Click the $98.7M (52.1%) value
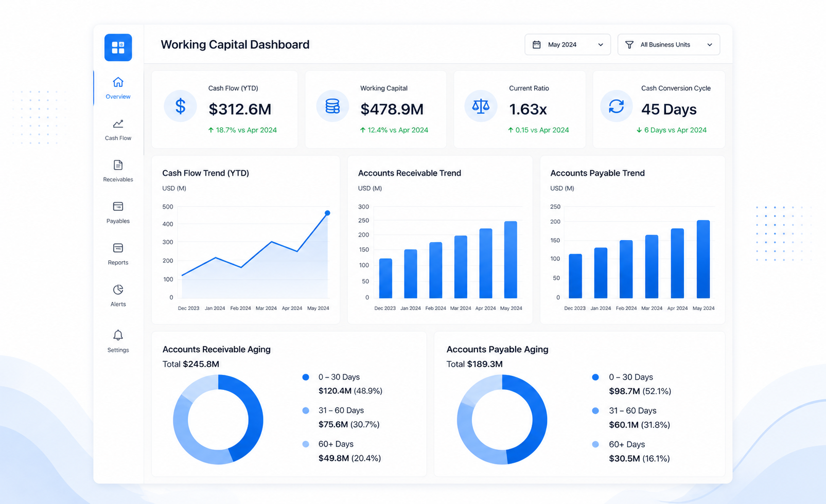Viewport: 826px width, 504px height. click(x=640, y=391)
